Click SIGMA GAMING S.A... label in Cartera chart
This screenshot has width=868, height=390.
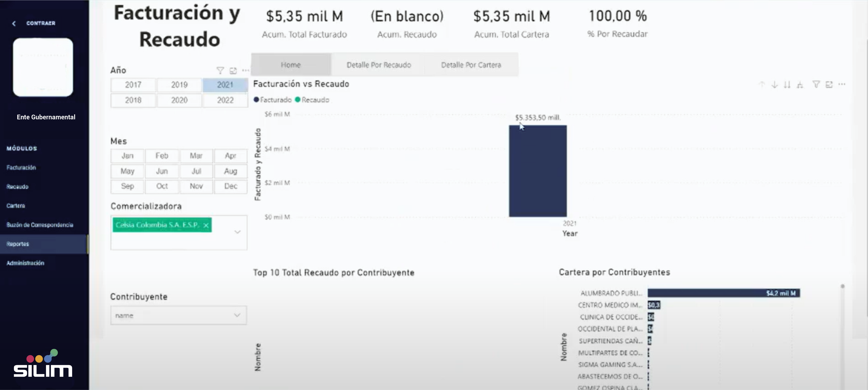click(x=610, y=365)
